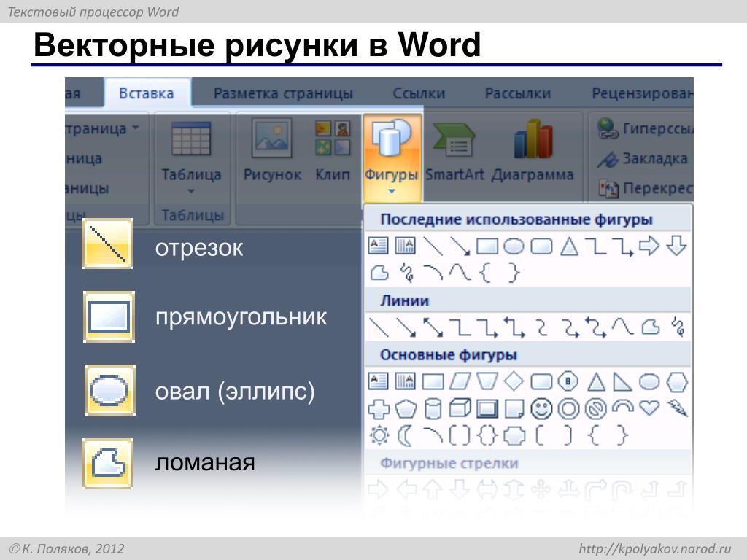
Task: Choose curved double-arrow connector in Линии
Action: coord(596,327)
